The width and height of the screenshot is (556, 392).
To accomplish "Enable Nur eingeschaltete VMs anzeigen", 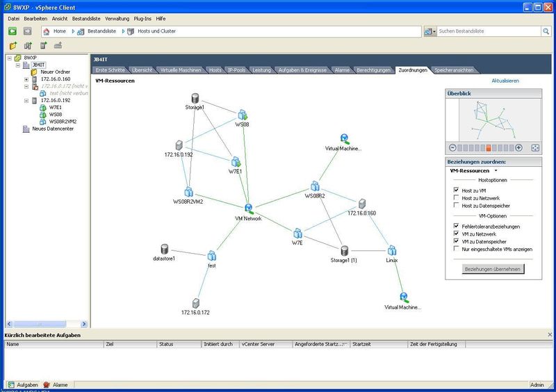I will click(456, 249).
